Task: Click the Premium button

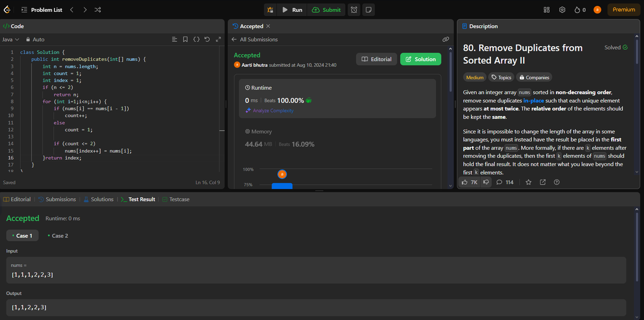Action: coord(624,10)
